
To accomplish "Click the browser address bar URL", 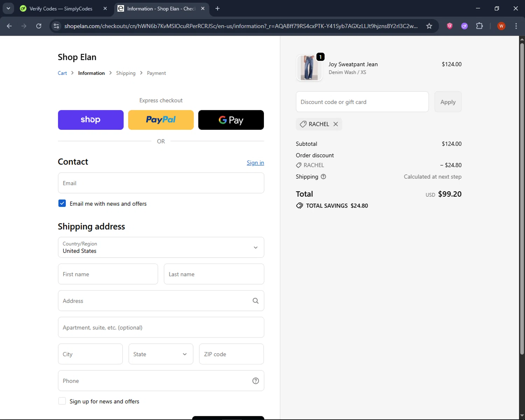I will (241, 26).
